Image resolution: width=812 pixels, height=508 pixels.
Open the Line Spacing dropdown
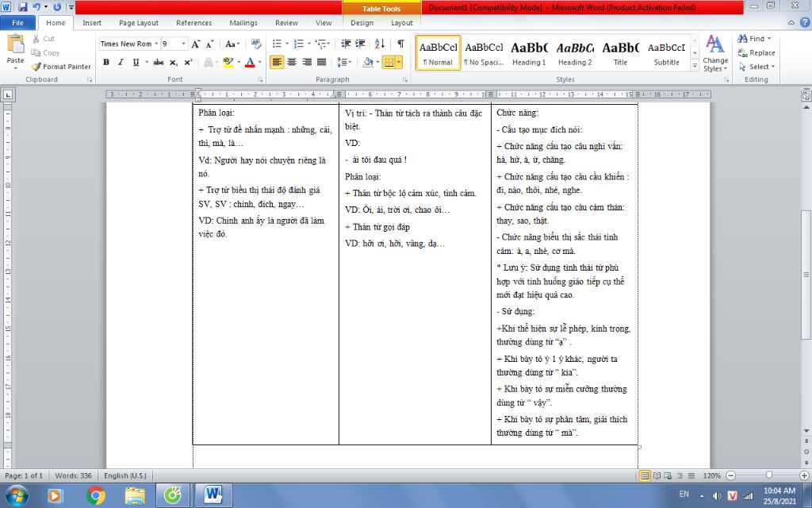344,62
